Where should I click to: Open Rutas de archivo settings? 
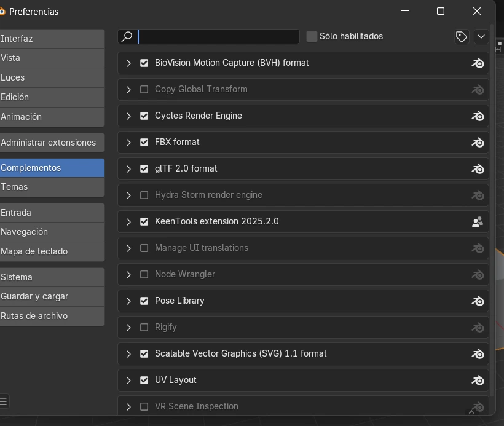(x=52, y=316)
